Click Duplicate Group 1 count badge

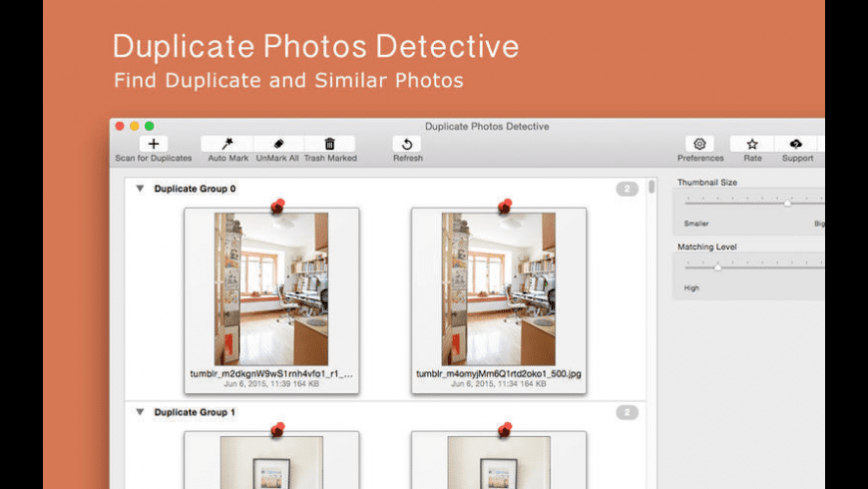coord(628,412)
